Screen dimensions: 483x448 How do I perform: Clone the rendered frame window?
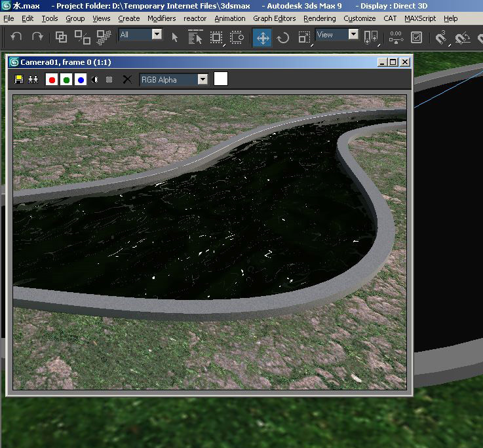pyautogui.click(x=33, y=80)
